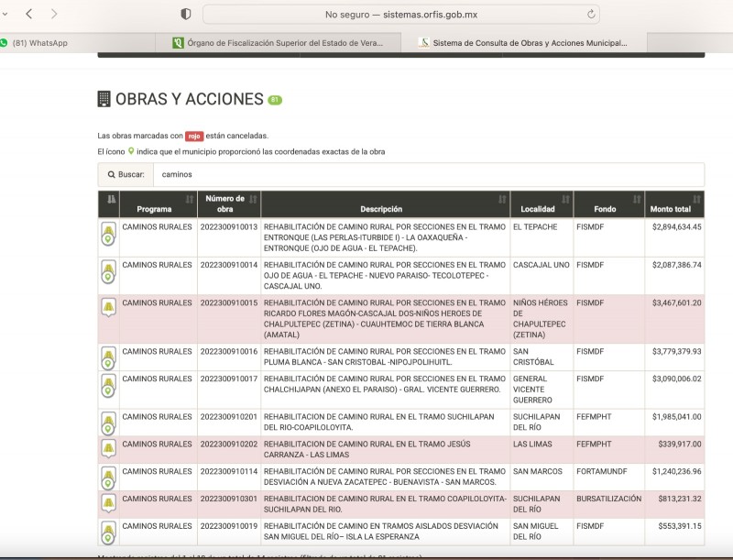The width and height of the screenshot is (733, 560).
Task: Select obra number 2022300910014
Action: (x=229, y=265)
